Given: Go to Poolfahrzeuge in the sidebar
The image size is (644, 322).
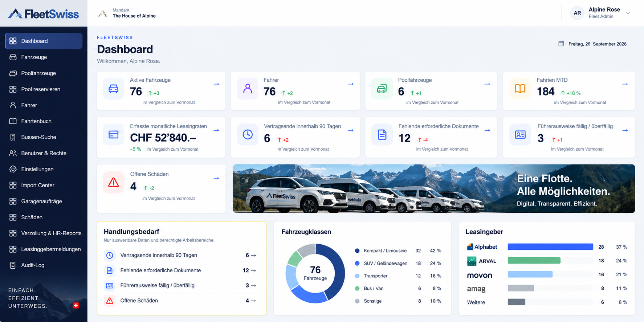Looking at the screenshot, I should click(44, 73).
